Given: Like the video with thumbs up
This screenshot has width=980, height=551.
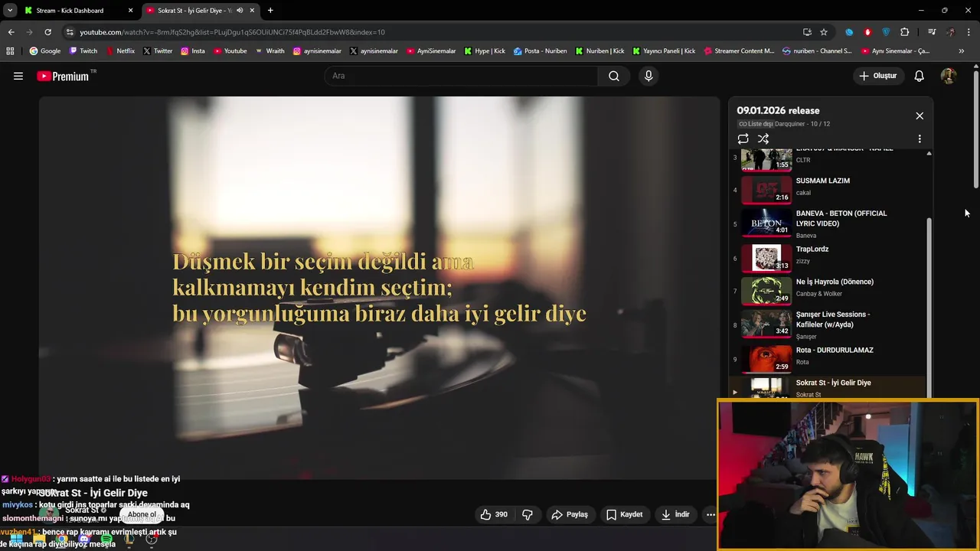Looking at the screenshot, I should pyautogui.click(x=494, y=514).
